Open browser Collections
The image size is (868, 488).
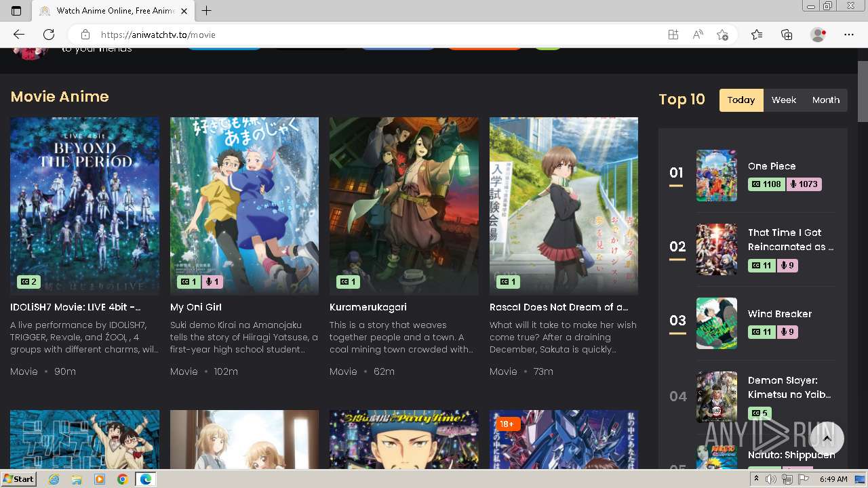pyautogui.click(x=787, y=35)
